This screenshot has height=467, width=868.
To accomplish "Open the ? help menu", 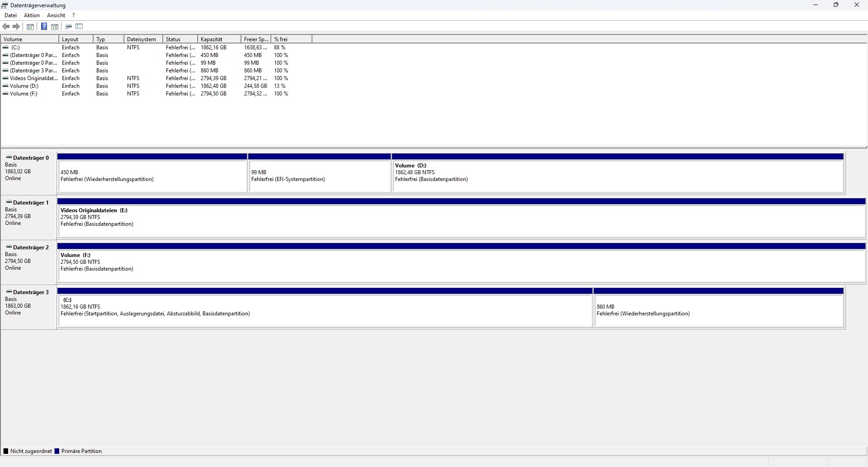I will pos(74,15).
